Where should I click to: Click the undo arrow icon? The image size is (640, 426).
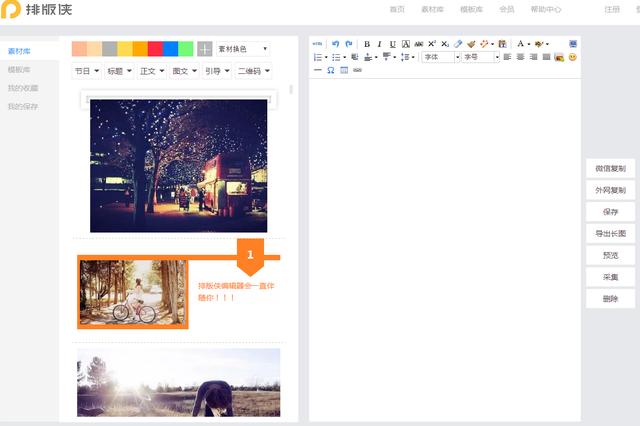coord(336,44)
